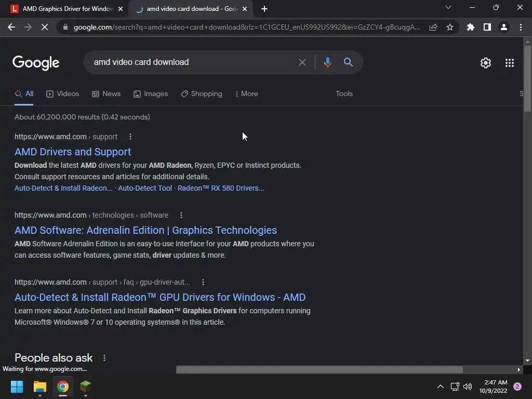Follow the Auto-Detect & Install Radeon sitelink

pos(63,188)
